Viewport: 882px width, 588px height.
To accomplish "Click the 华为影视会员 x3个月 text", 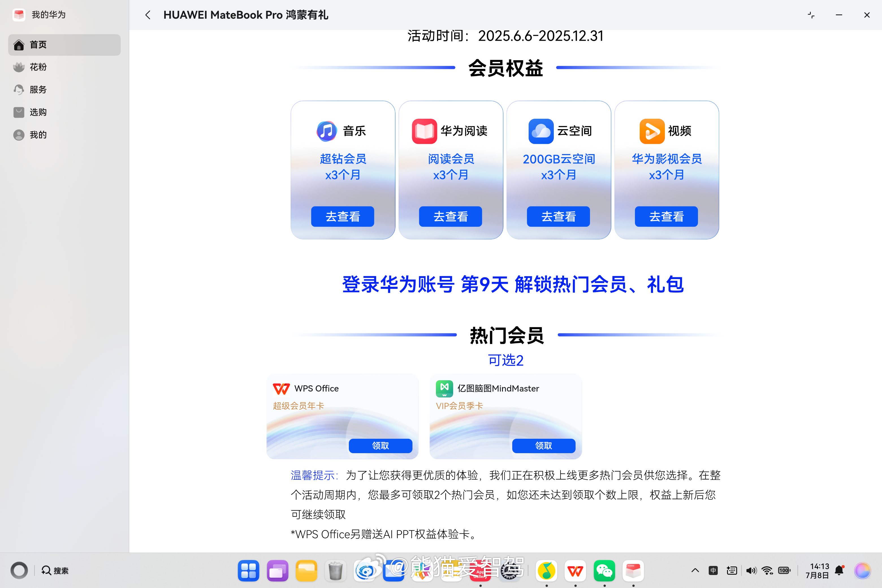I will point(667,167).
